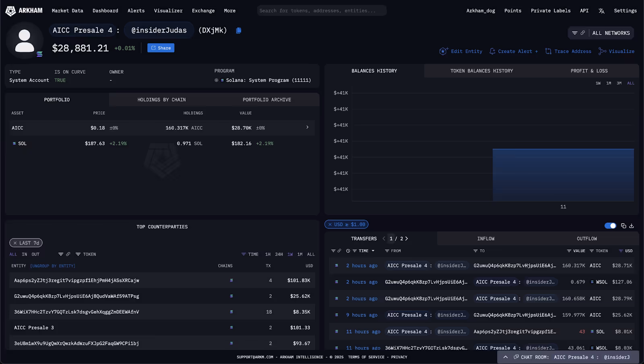Set counterparties time range to 24H
The height and width of the screenshot is (364, 644).
tap(279, 254)
